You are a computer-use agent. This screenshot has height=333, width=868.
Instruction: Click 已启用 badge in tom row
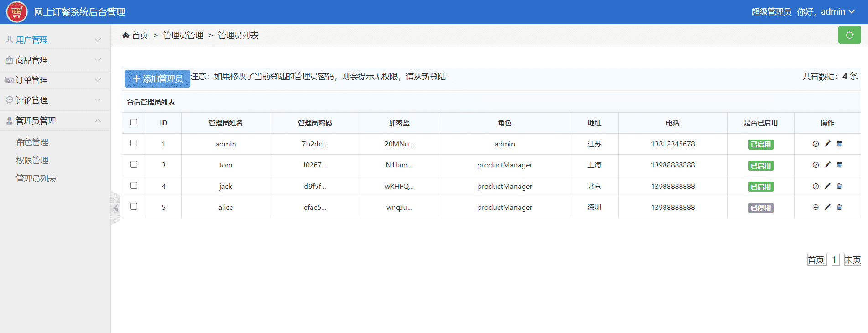761,166
